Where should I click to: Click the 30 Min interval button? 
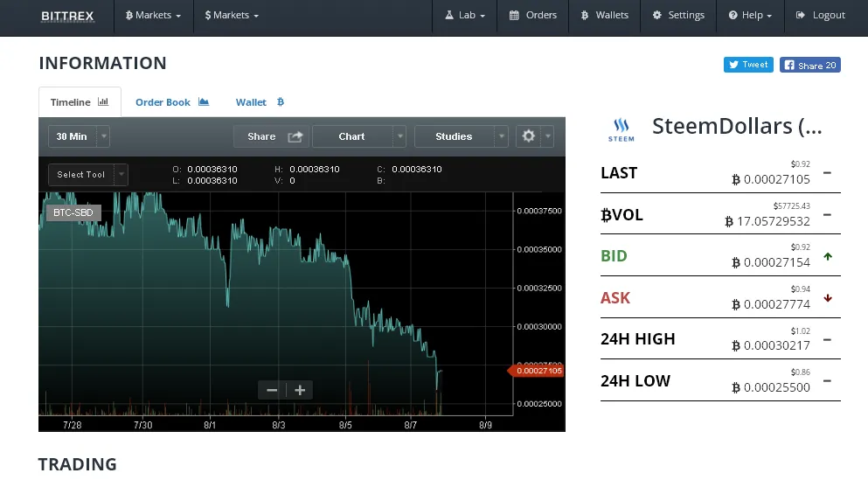point(72,136)
